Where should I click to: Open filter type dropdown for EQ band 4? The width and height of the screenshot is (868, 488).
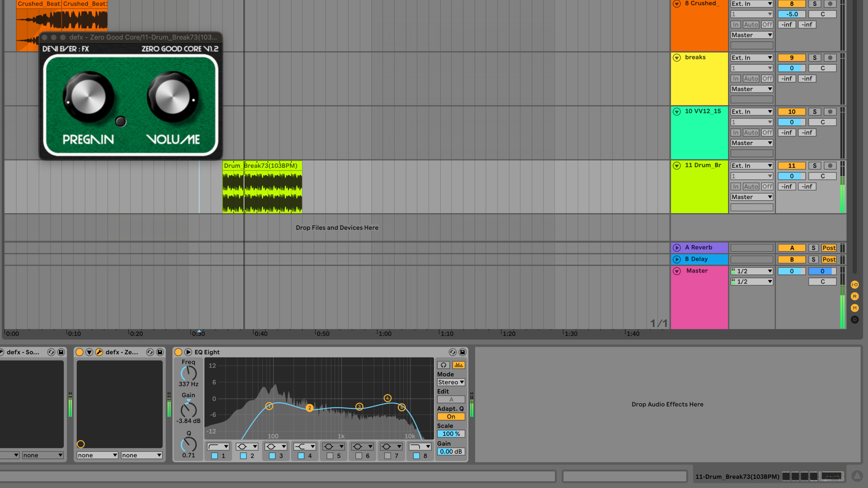click(x=304, y=447)
